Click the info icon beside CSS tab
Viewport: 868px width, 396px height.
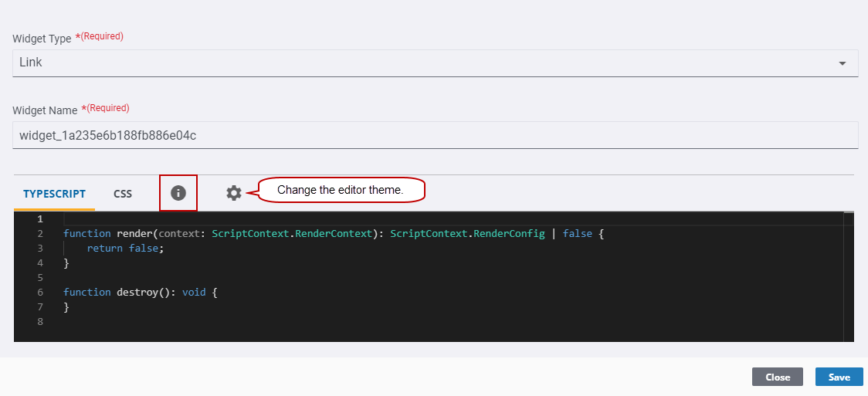point(178,193)
